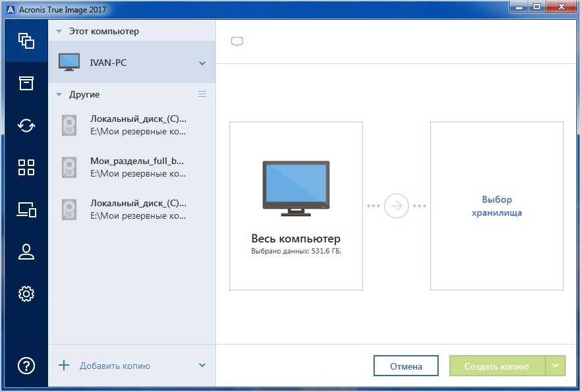Screen dimensions: 581x392
Task: Open the Account profile icon
Action: 26,252
